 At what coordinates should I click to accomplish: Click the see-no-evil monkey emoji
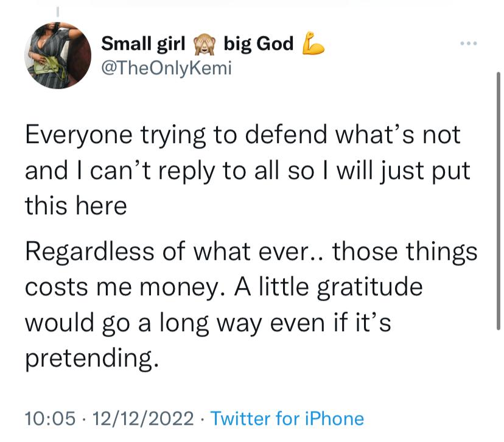pos(204,44)
